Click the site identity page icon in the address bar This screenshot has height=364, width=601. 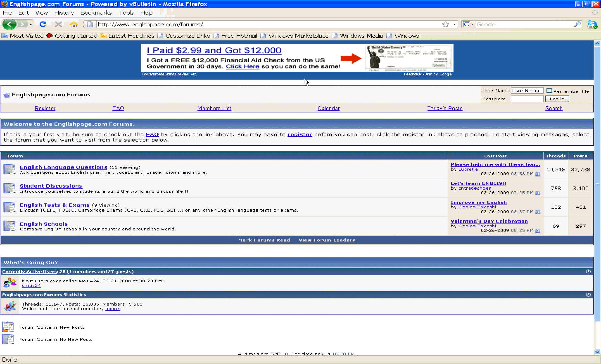[x=90, y=24]
